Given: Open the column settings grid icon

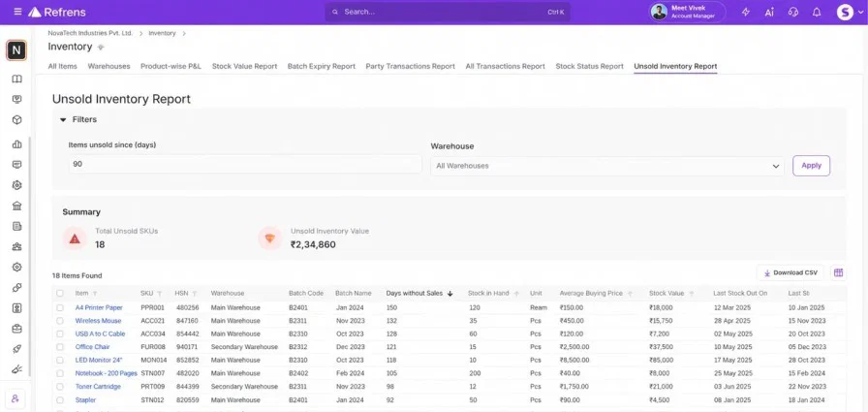Looking at the screenshot, I should click(838, 272).
